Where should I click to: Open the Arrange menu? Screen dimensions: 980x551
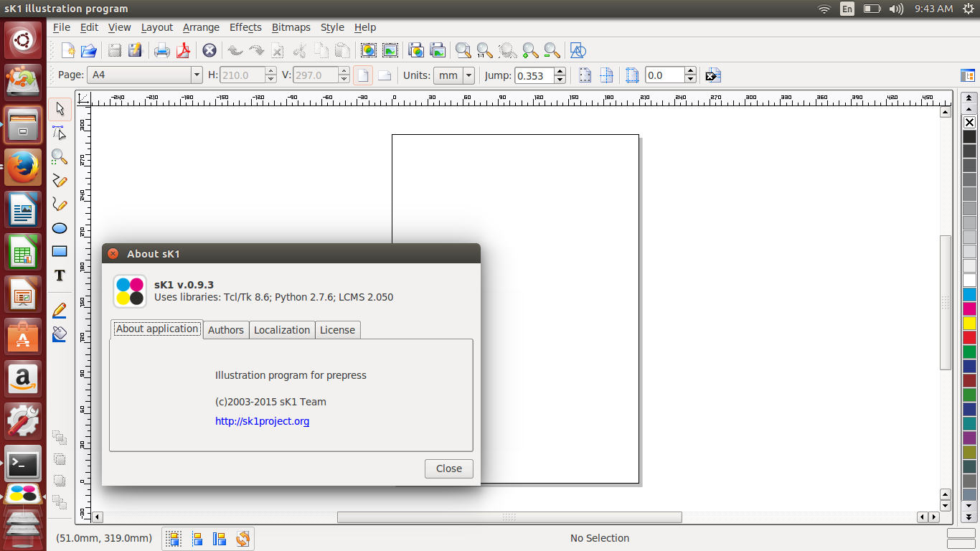pos(201,27)
